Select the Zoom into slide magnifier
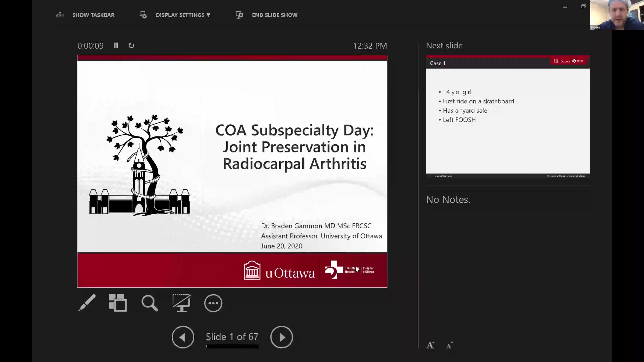The image size is (644, 362). pos(149,303)
